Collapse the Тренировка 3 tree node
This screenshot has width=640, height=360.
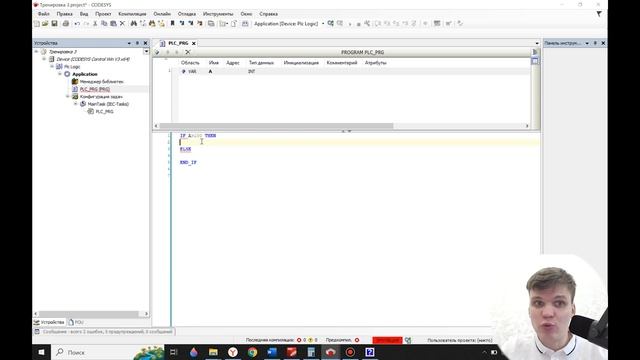(x=36, y=52)
